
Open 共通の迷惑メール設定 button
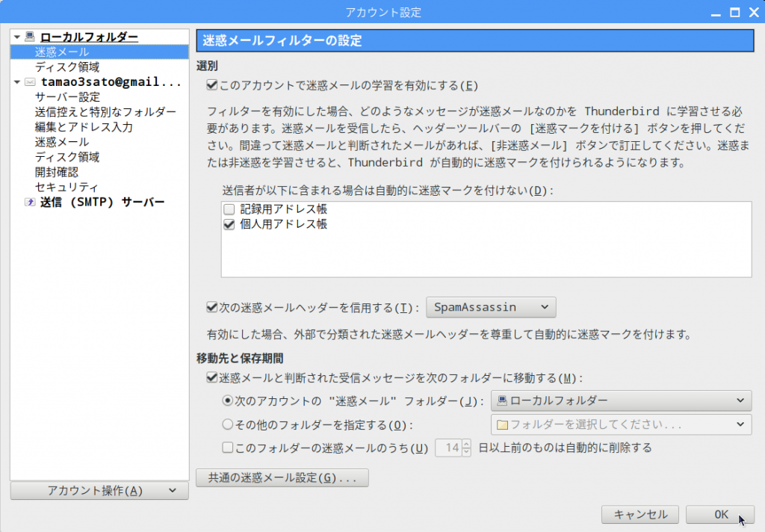(282, 477)
